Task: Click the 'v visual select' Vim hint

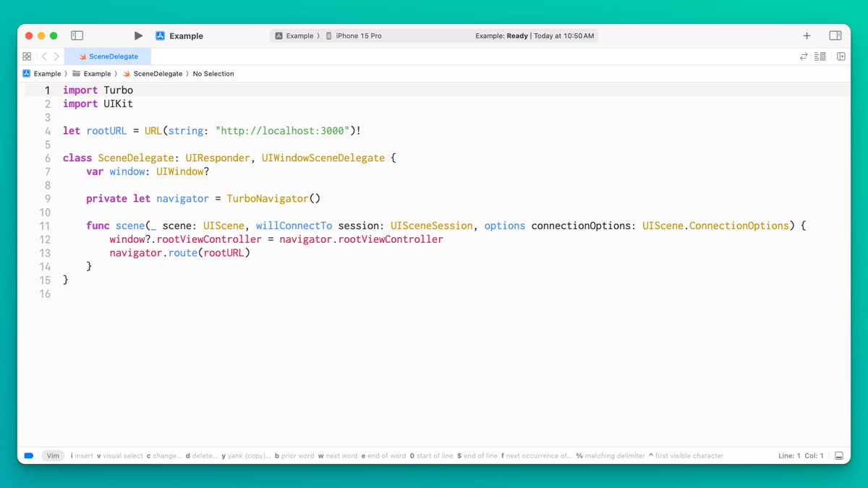Action: [120, 456]
